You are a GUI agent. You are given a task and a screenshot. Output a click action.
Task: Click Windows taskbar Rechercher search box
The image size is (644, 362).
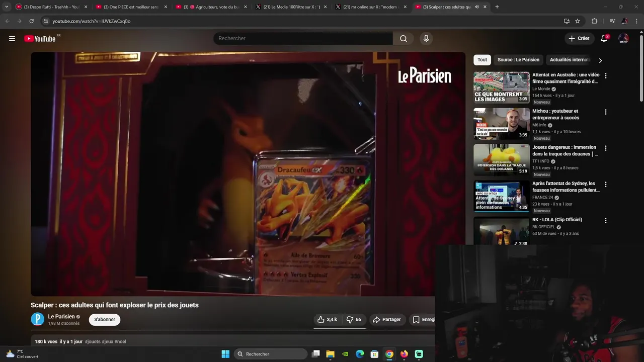tap(271, 354)
